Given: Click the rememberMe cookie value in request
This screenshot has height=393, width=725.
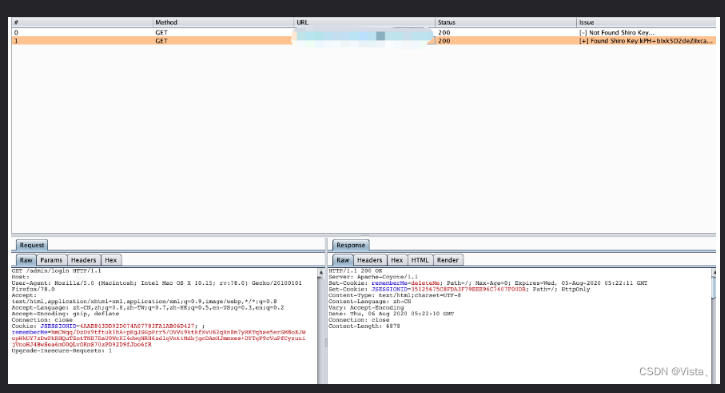Looking at the screenshot, I should pos(159,338).
